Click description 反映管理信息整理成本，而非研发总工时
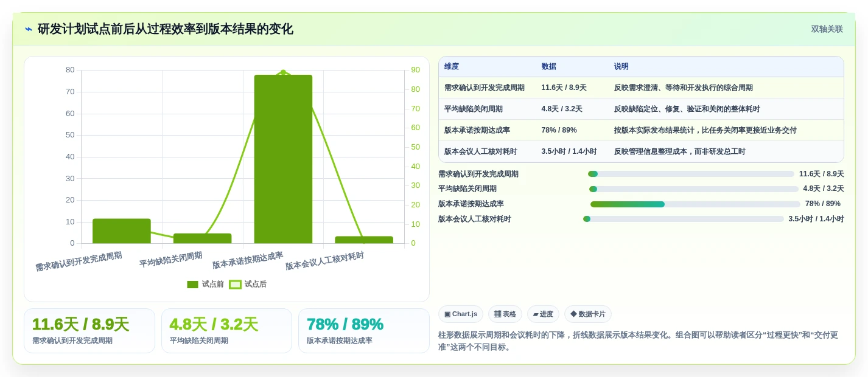This screenshot has height=377, width=868. coord(680,151)
